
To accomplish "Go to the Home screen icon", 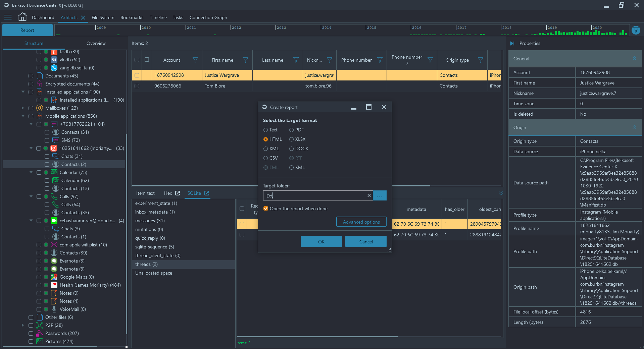I will coord(22,17).
